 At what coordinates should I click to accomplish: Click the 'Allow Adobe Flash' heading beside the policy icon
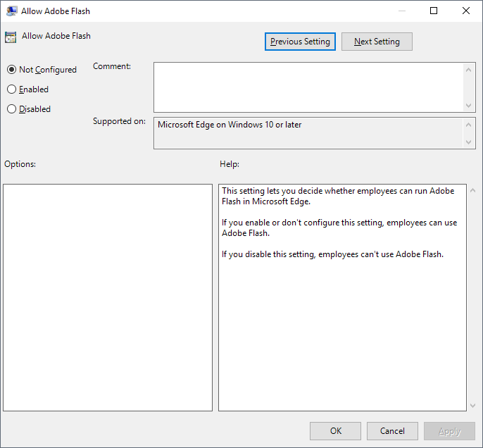56,36
